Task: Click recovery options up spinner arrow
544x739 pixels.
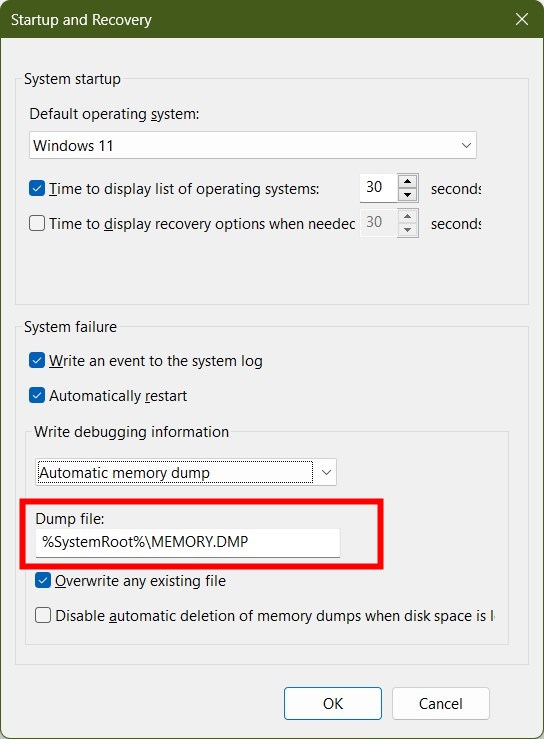Action: click(x=408, y=216)
